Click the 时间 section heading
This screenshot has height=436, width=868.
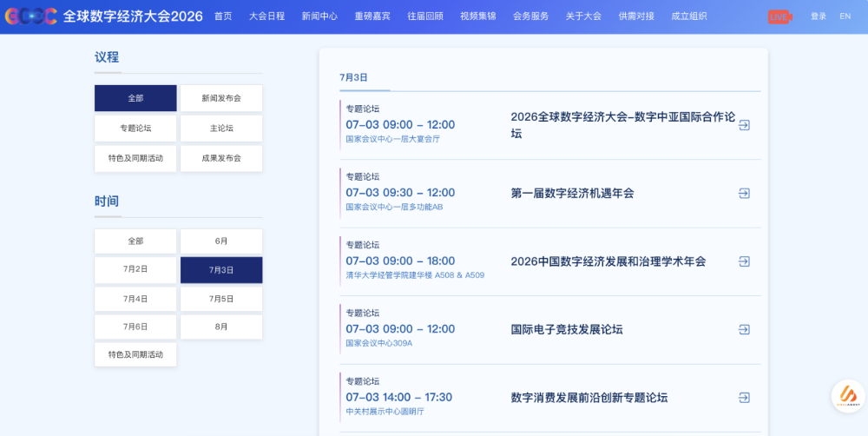click(x=107, y=201)
